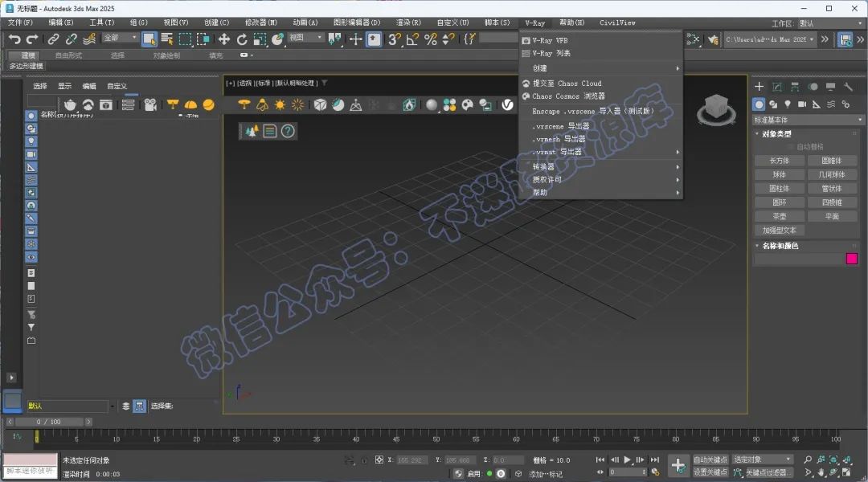Click the 球体 button

[x=780, y=174]
